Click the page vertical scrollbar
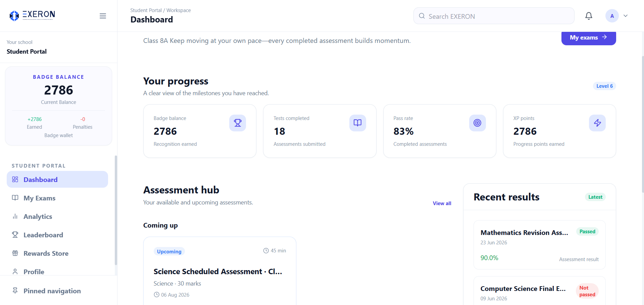The width and height of the screenshot is (644, 305). pos(642,124)
